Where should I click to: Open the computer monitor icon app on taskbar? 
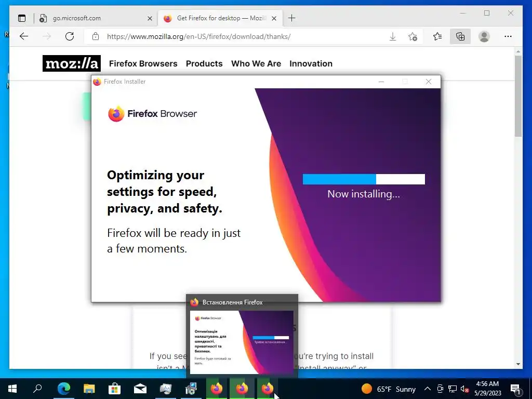coord(166,389)
